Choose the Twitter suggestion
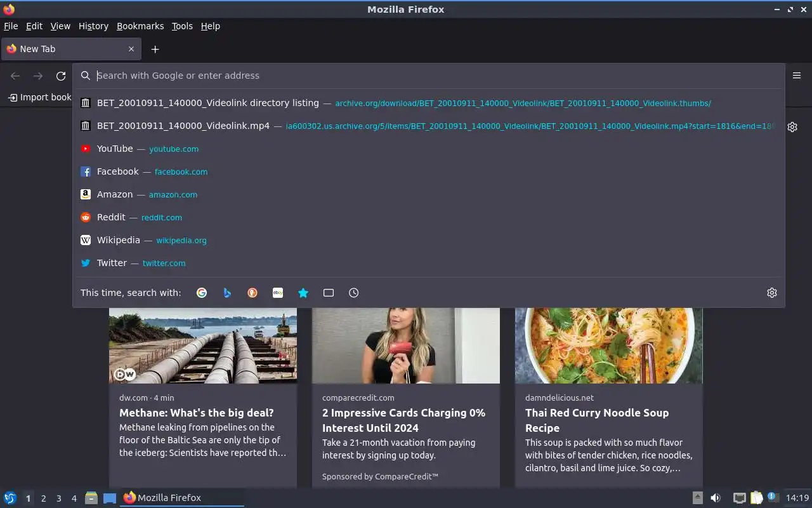The image size is (812, 508). 429,263
